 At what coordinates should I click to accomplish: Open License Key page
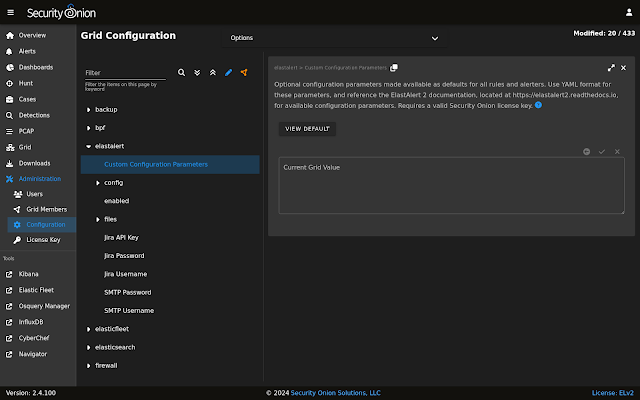tap(42, 240)
